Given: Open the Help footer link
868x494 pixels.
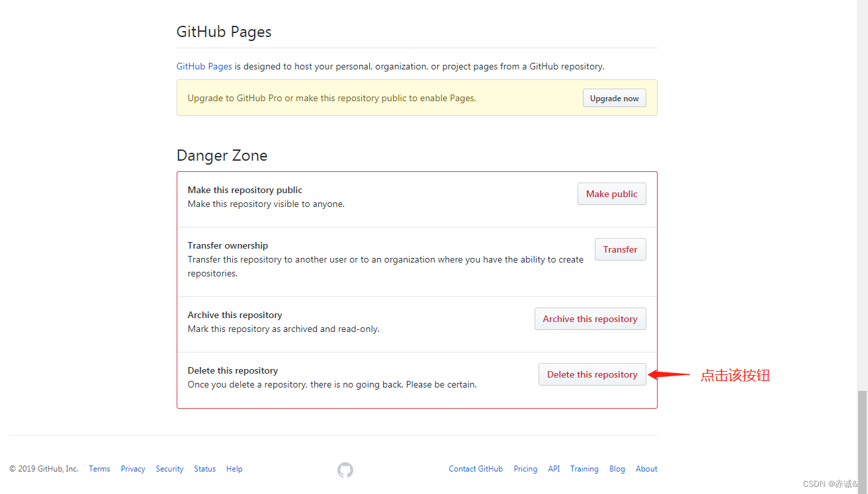Looking at the screenshot, I should tap(234, 469).
